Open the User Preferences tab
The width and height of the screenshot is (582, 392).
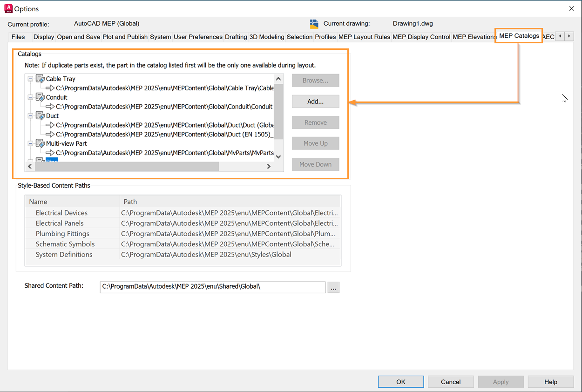[198, 37]
